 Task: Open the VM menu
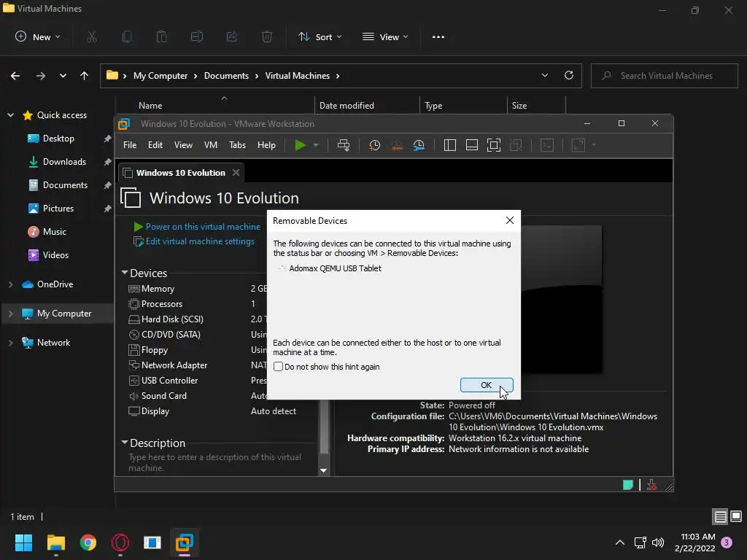[x=211, y=145]
